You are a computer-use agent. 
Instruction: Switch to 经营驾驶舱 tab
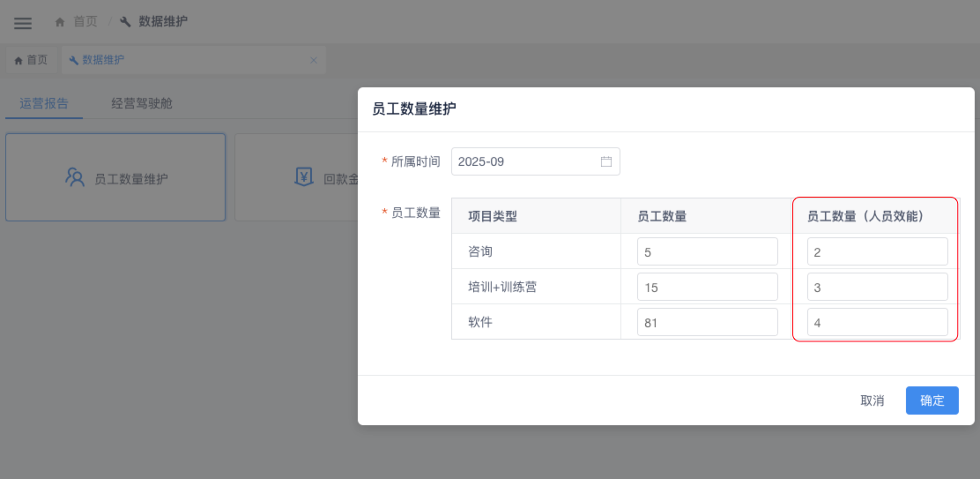[142, 103]
